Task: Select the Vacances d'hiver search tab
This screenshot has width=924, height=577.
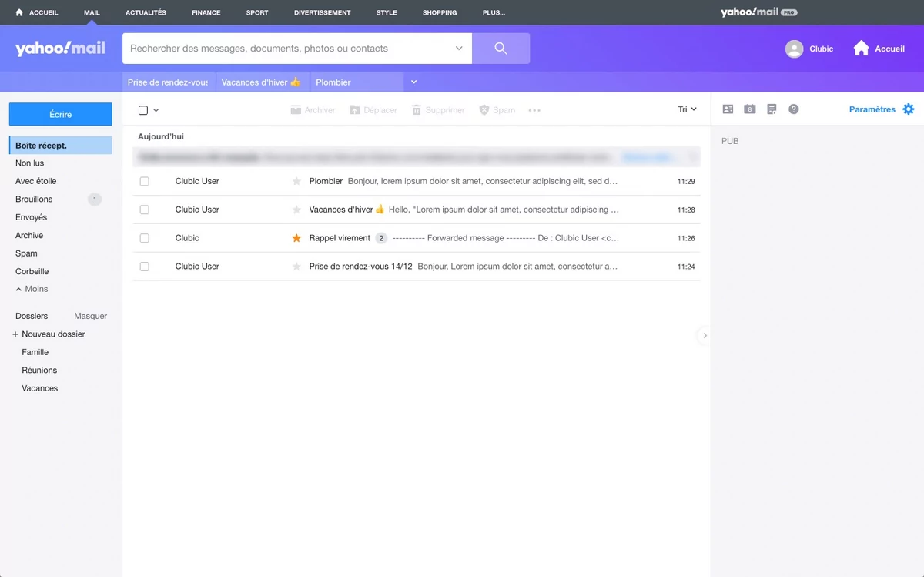Action: pos(263,82)
